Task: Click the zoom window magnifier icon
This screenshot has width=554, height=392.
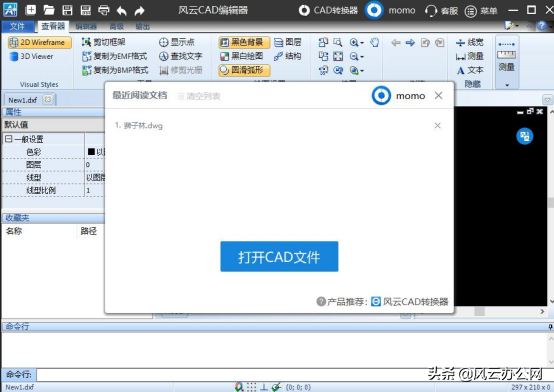Action: pyautogui.click(x=338, y=42)
